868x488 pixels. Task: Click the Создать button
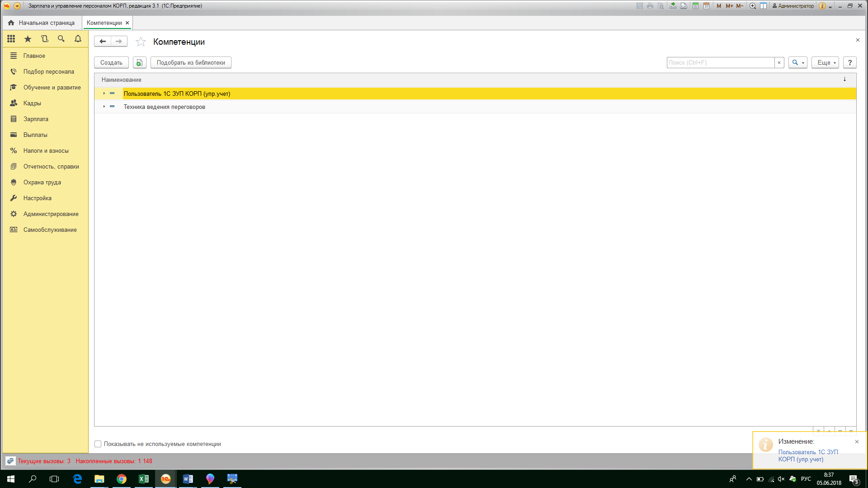click(x=111, y=62)
